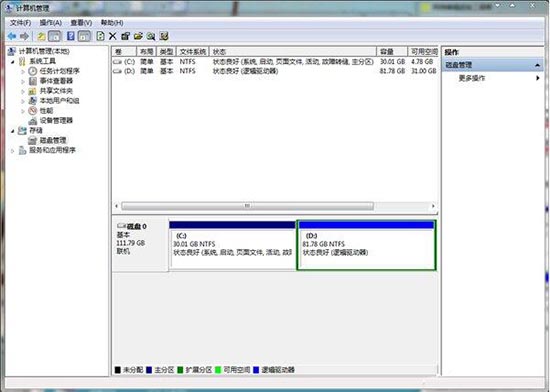Sort by the 可用空间 column header
The image size is (550, 392).
click(x=423, y=52)
